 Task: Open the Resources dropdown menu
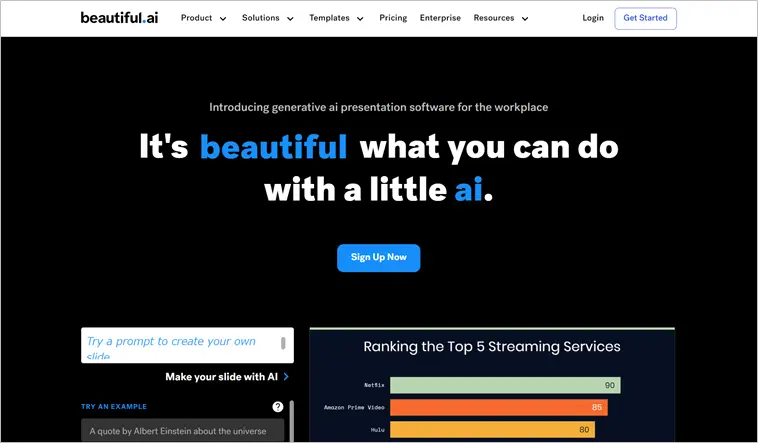point(500,18)
